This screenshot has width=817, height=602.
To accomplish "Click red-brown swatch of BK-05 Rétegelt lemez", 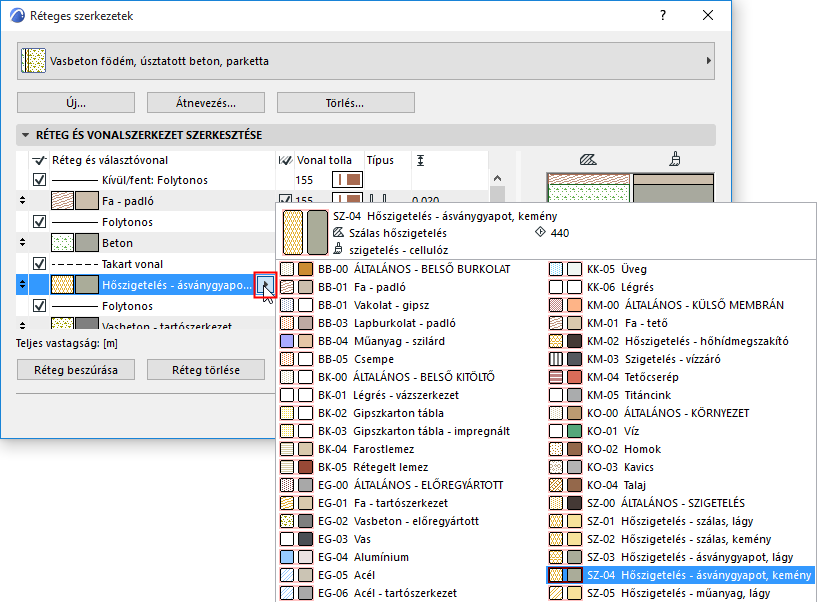I will pyautogui.click(x=305, y=467).
